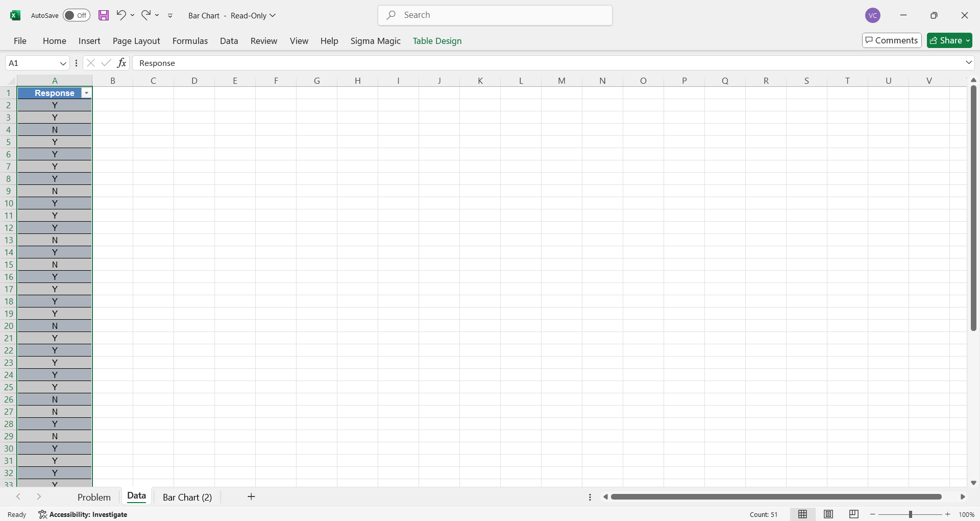The height and width of the screenshot is (521, 980).
Task: Click the Redo arrow icon
Action: point(146,15)
